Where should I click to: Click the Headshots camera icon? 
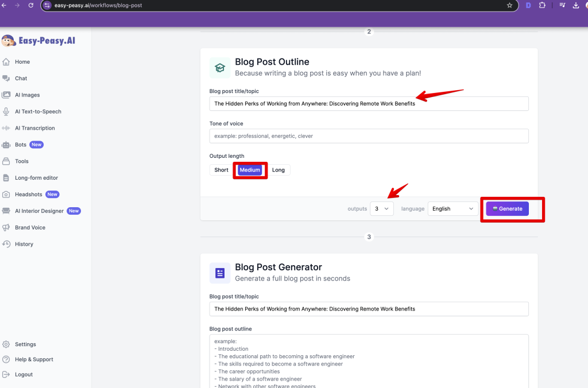point(6,195)
